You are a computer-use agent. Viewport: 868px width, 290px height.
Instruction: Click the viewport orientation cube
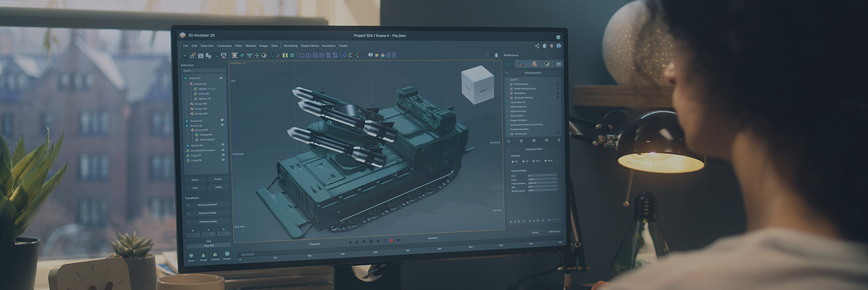click(x=478, y=85)
